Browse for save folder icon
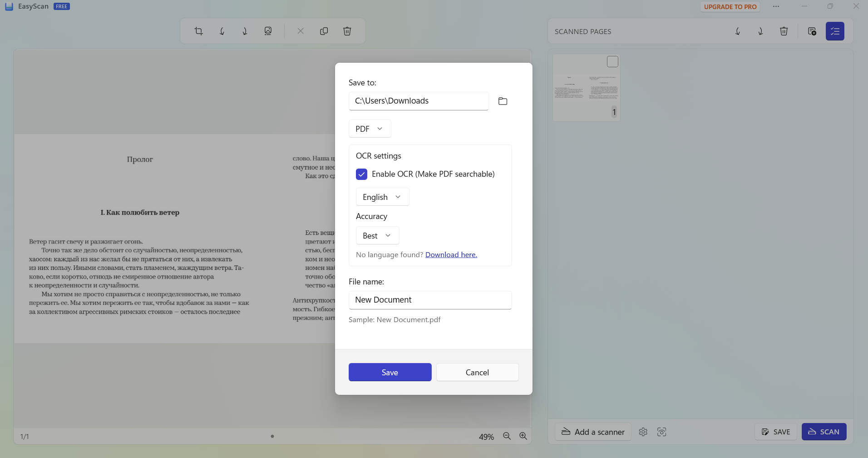 tap(503, 101)
